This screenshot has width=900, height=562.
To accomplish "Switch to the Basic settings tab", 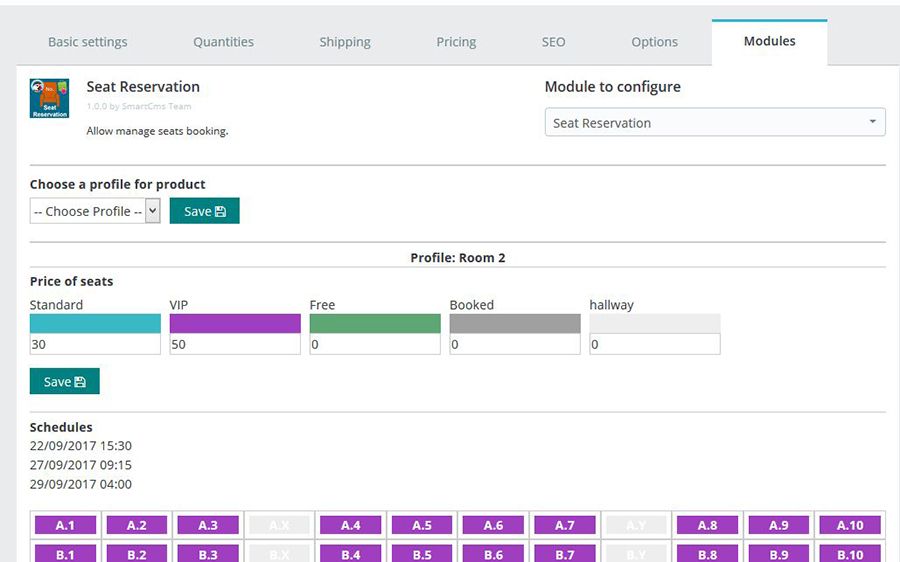I will click(88, 42).
